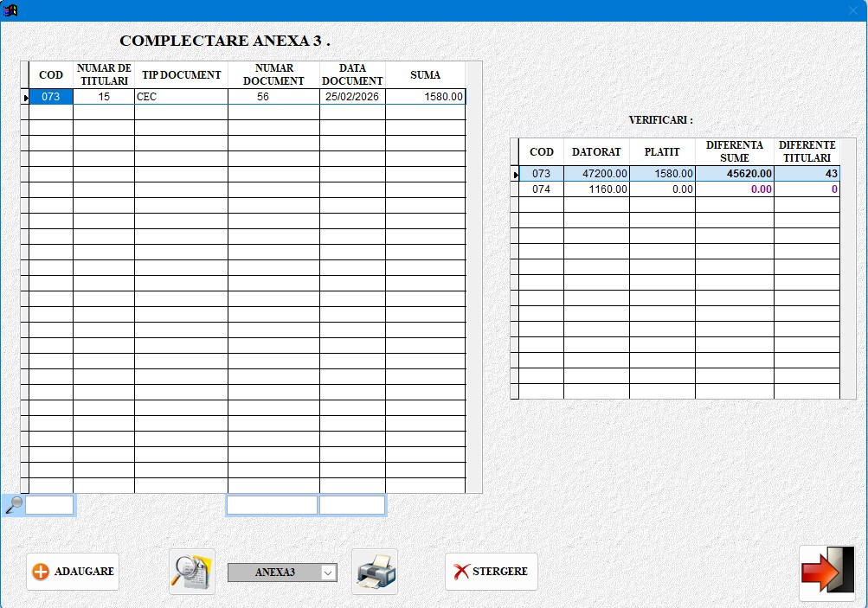Select the 1580.00 amount cell in left grid
868x608 pixels.
click(425, 97)
